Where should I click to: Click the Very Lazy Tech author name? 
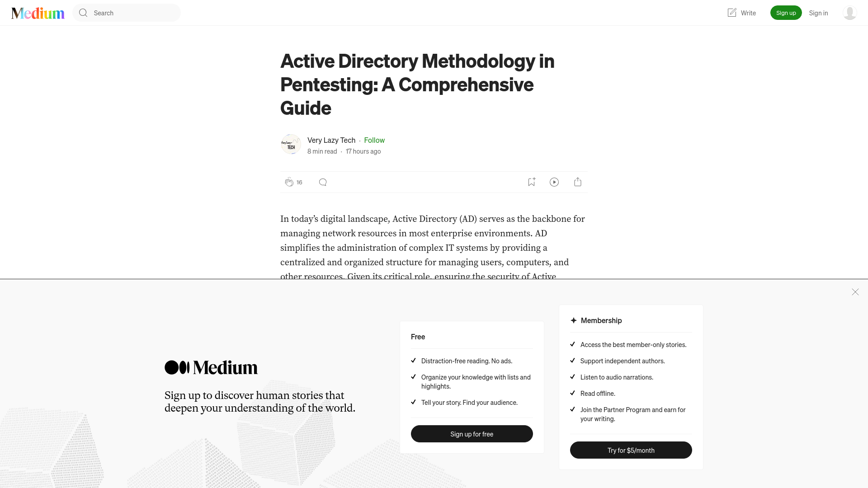click(x=331, y=140)
